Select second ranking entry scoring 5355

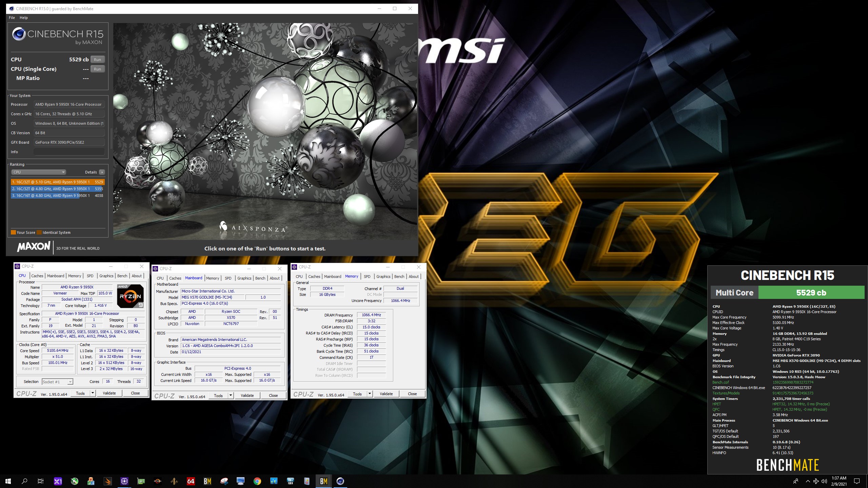57,189
